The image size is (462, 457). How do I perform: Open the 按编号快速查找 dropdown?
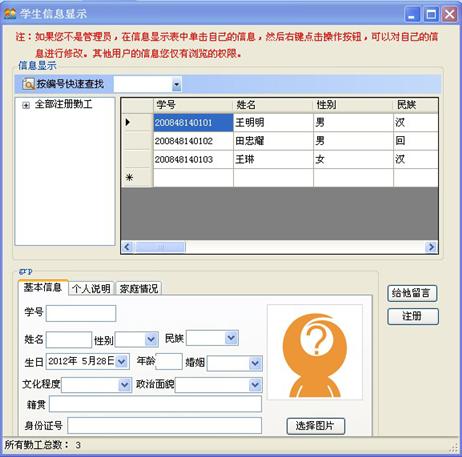click(177, 84)
